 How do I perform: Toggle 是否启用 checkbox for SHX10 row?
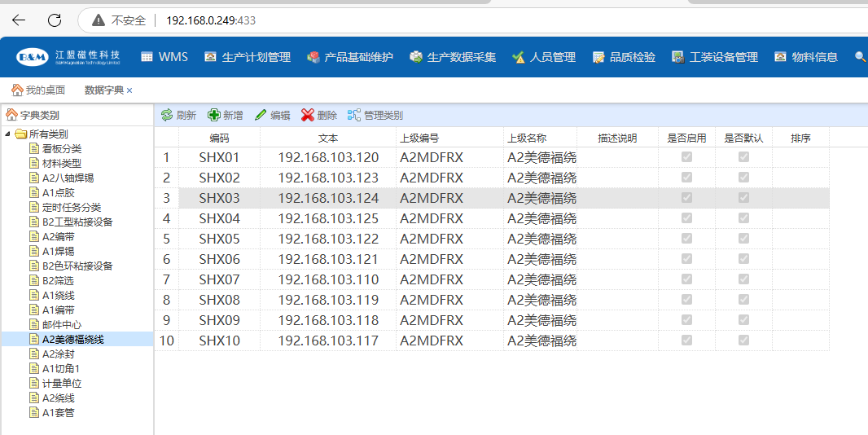[686, 341]
